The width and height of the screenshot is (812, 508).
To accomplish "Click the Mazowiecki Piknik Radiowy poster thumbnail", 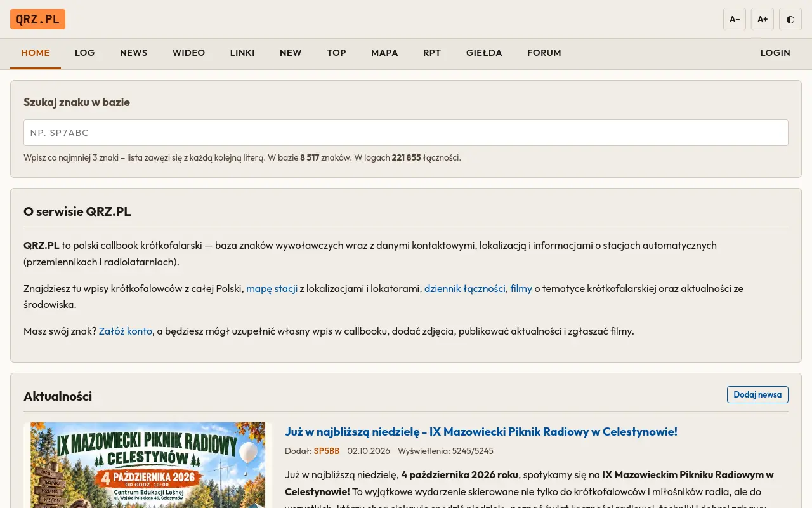I will point(148,465).
